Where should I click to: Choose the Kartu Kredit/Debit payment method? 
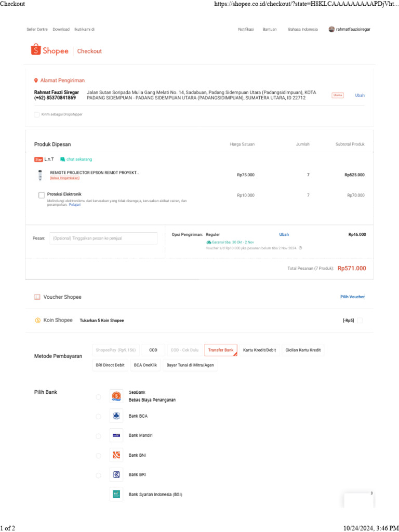point(260,350)
